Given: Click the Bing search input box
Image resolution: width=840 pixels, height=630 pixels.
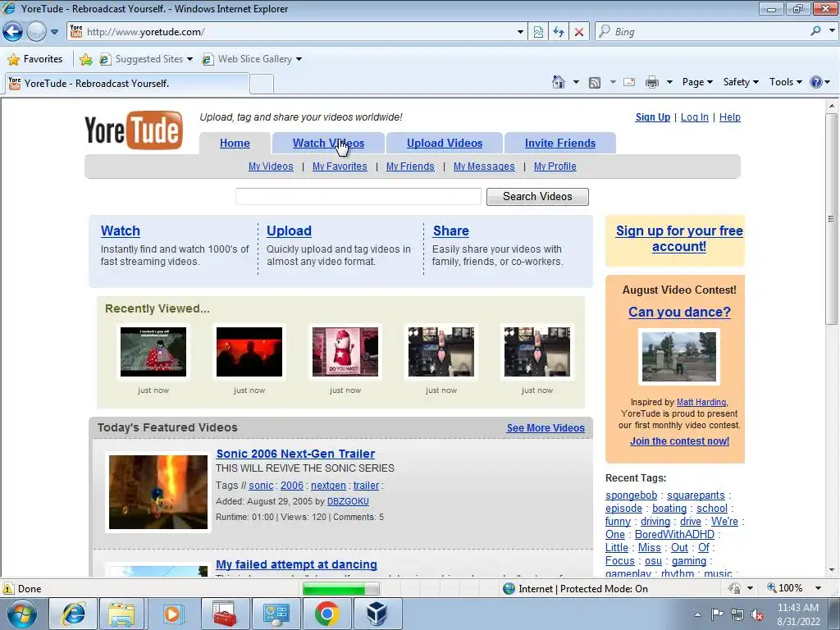Looking at the screenshot, I should (701, 32).
